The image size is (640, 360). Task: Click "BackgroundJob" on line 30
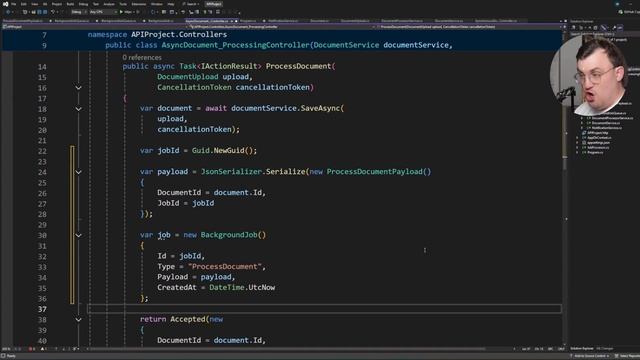[x=229, y=235]
